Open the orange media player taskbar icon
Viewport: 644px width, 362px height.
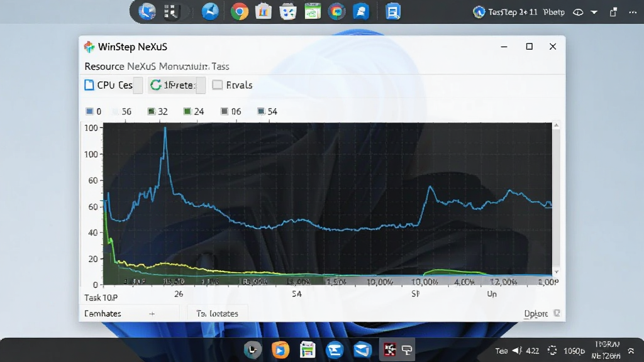pos(280,350)
